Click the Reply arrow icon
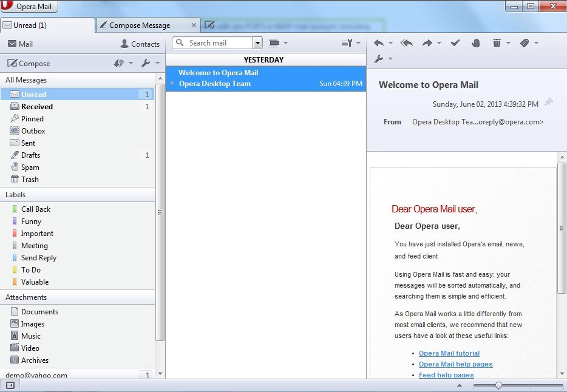567x392 pixels. coord(379,43)
